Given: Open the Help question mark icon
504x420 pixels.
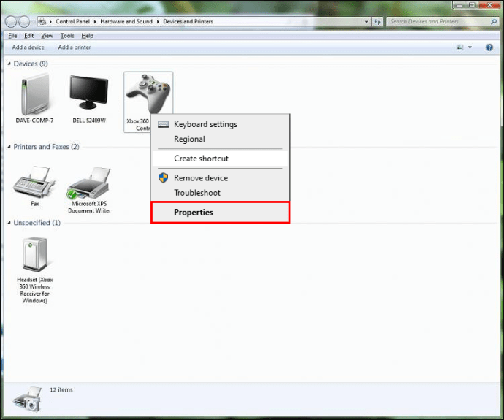Looking at the screenshot, I should tap(489, 47).
